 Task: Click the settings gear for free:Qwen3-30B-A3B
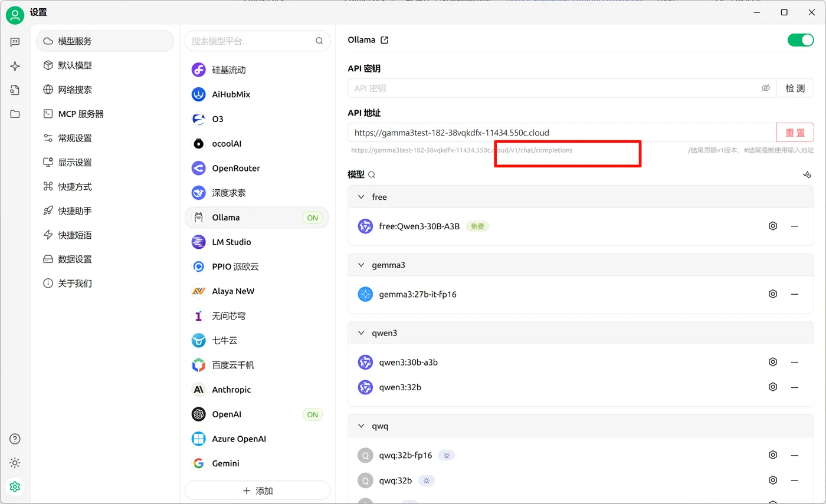point(773,226)
